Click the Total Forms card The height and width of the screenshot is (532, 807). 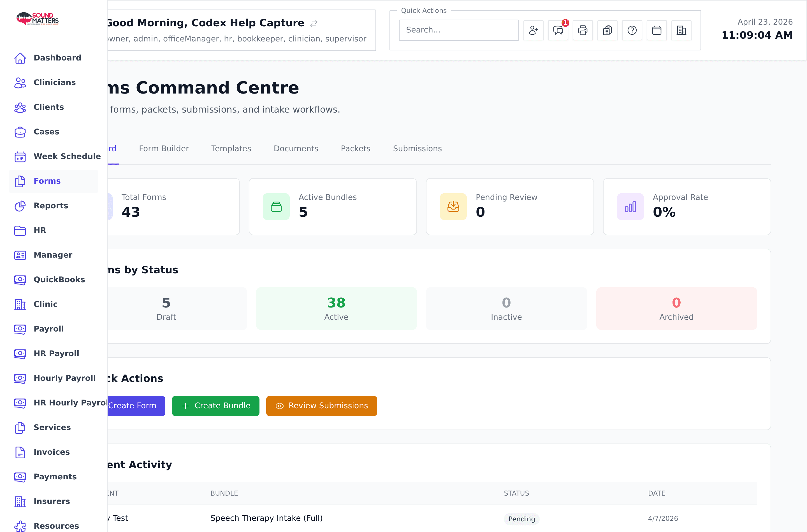(x=173, y=207)
